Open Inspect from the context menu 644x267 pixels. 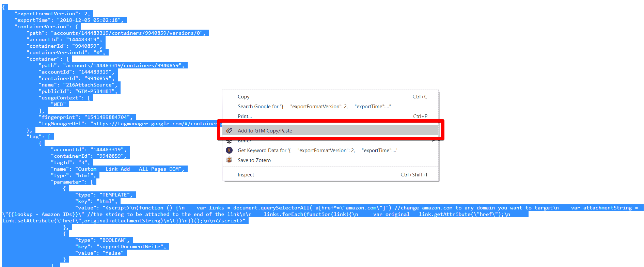[x=246, y=175]
